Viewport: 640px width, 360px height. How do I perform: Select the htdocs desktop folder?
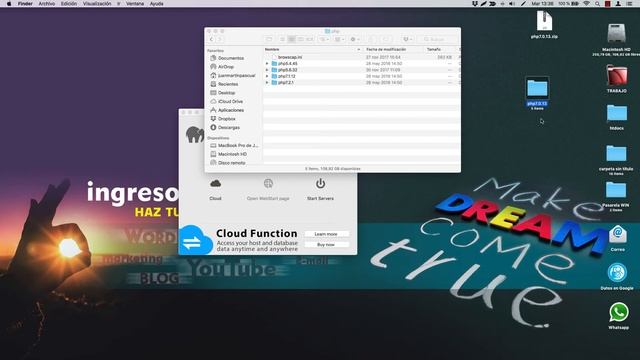tap(617, 117)
